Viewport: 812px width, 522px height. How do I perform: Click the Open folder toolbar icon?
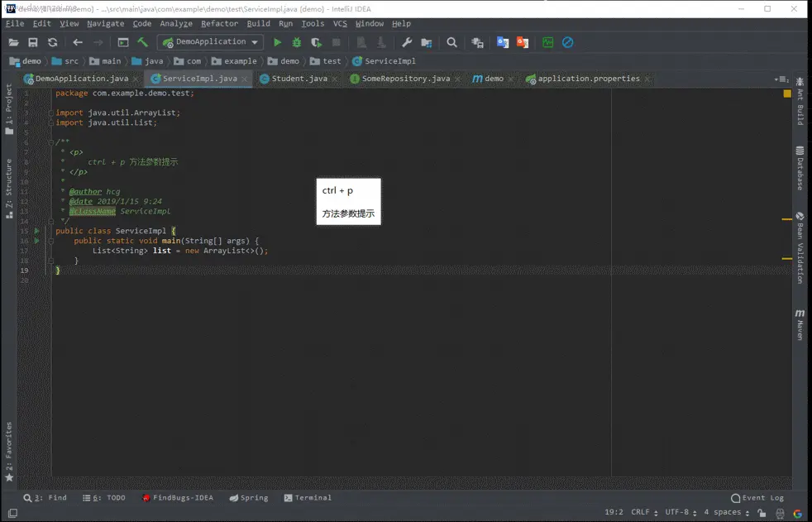click(x=13, y=42)
